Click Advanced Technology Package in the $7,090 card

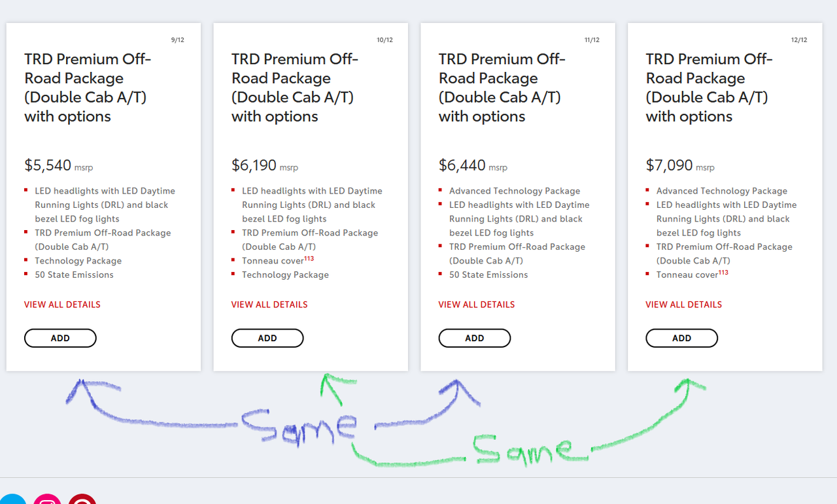[x=722, y=191]
